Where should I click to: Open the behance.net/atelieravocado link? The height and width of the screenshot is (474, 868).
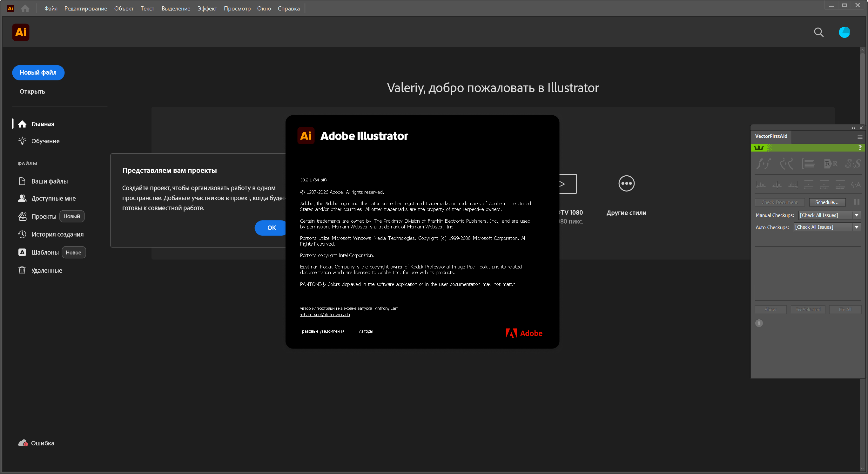point(325,315)
